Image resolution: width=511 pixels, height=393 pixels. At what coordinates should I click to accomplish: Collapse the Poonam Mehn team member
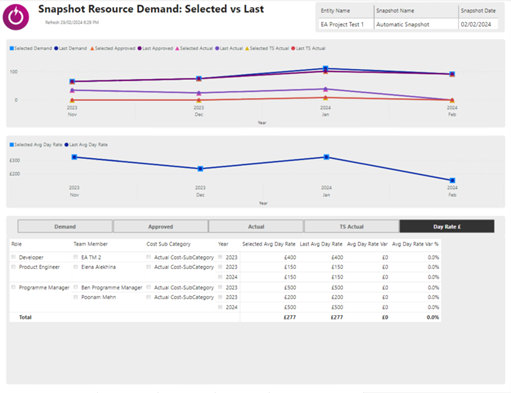76,297
